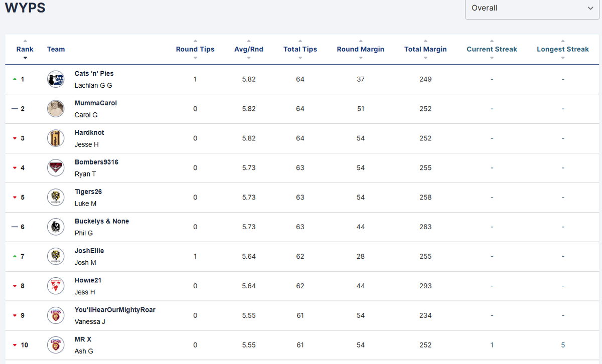Click the Bombers9316 Essendon logo

pos(56,168)
